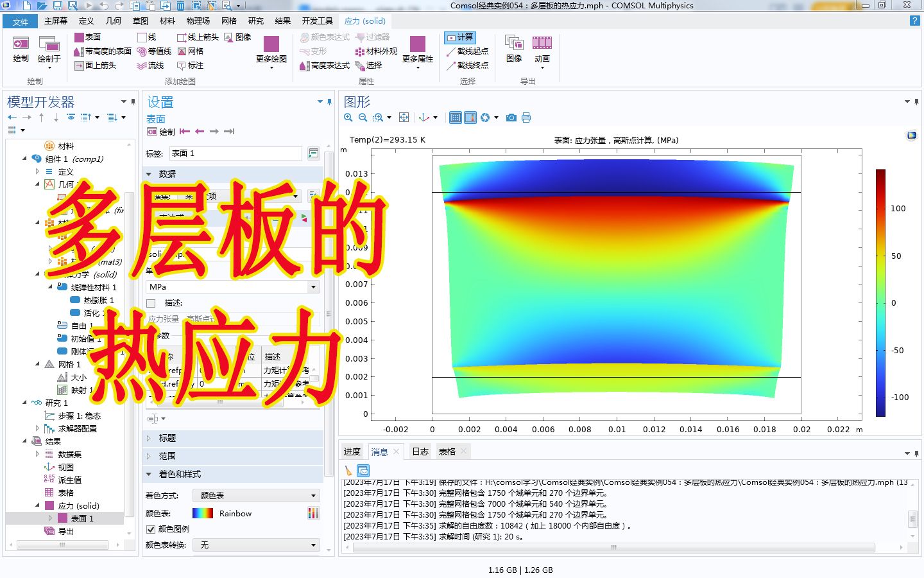Click the camera snapshot icon above the plot
Viewport: 924px width, 578px height.
tap(511, 118)
